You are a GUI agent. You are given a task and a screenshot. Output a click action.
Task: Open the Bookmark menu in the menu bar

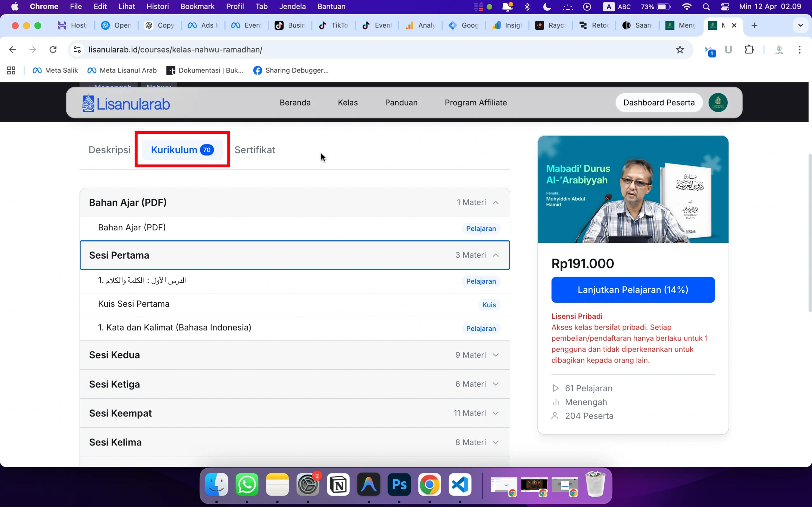[x=197, y=7]
